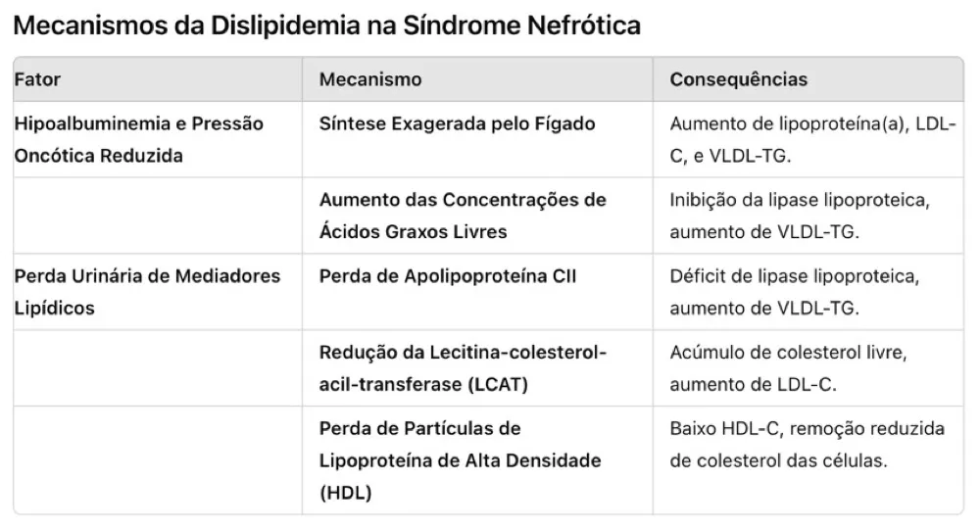Click the (HDL) abbreviation in last row
The width and height of the screenshot is (980, 529).
[x=345, y=493]
